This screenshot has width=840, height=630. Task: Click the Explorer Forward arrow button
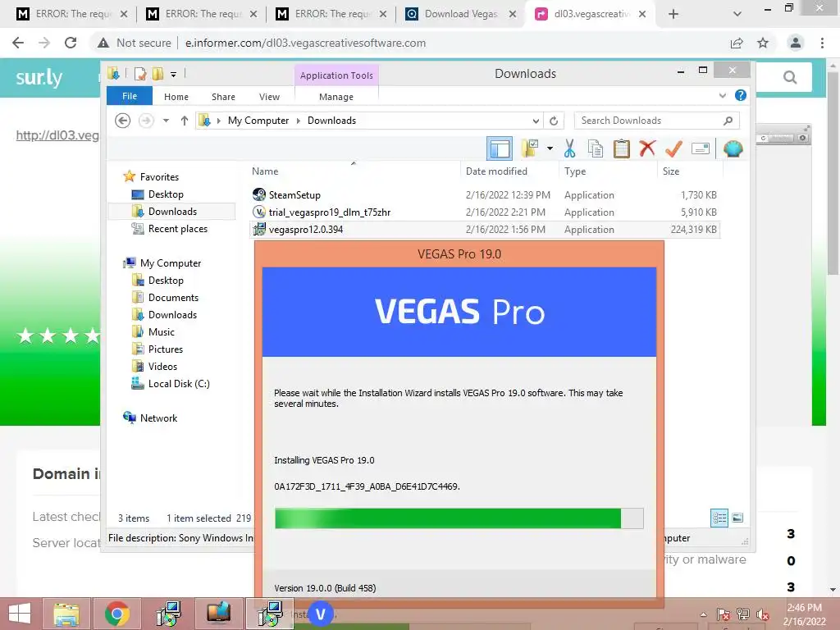[x=146, y=121]
